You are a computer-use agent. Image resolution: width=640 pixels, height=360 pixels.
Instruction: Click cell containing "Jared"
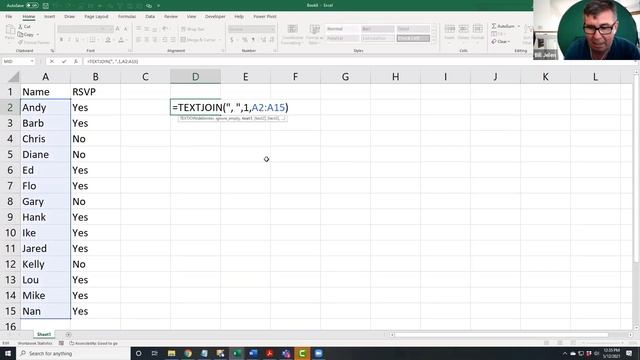point(45,248)
